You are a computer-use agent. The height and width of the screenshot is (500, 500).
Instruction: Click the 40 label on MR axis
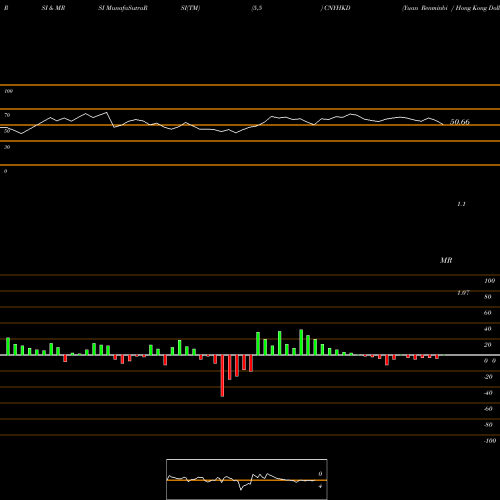488,329
